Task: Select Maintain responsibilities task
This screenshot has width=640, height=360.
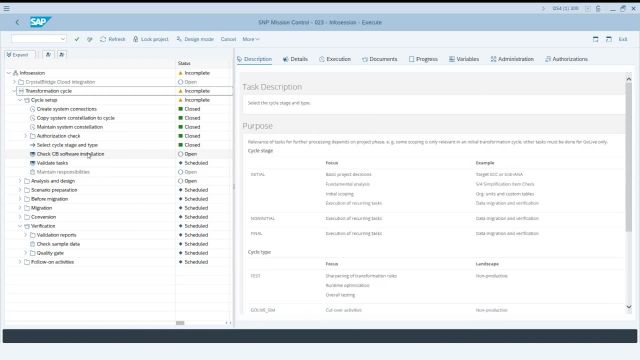Action: coord(63,172)
